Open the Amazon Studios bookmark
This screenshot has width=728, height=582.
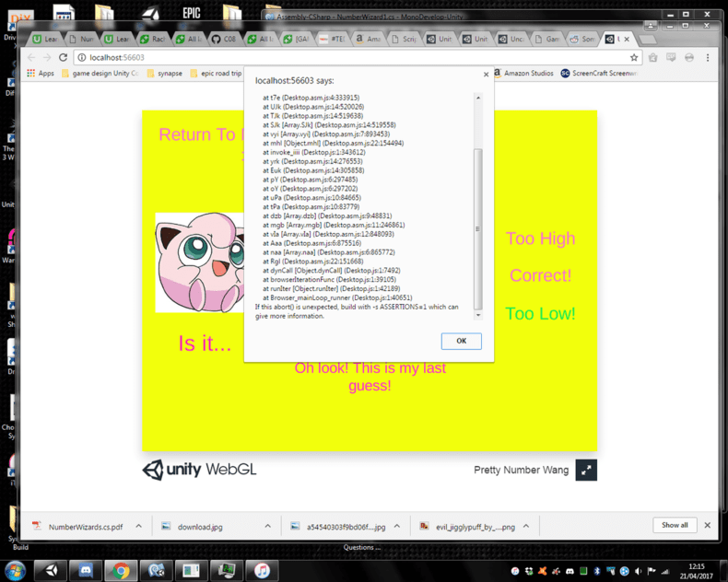point(523,74)
